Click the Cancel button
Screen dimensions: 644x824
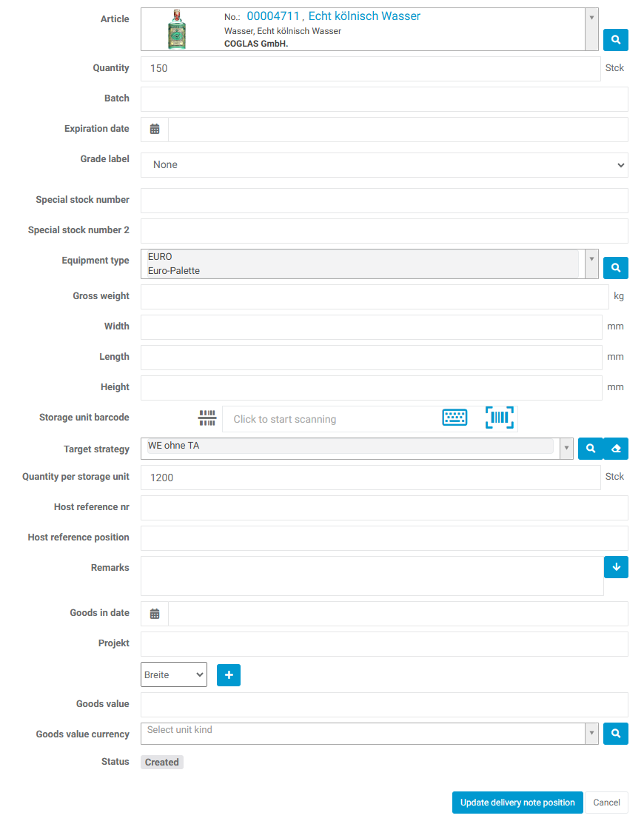[606, 803]
